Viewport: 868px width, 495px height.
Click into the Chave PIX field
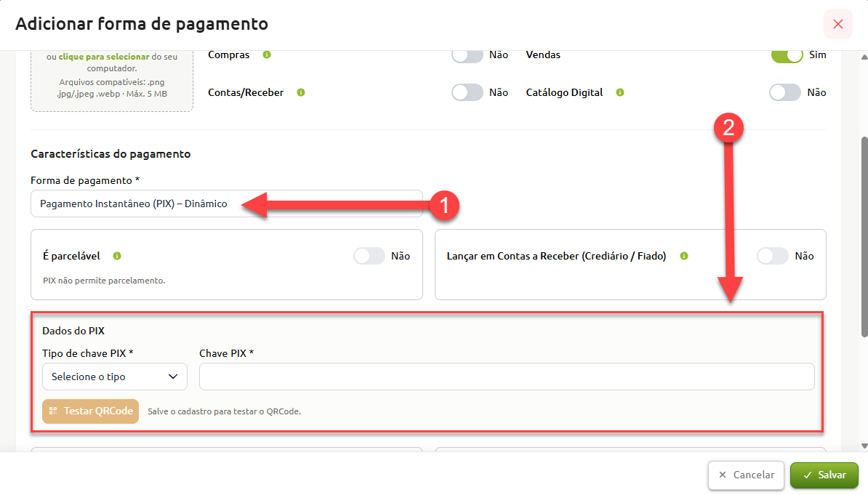[x=507, y=377]
